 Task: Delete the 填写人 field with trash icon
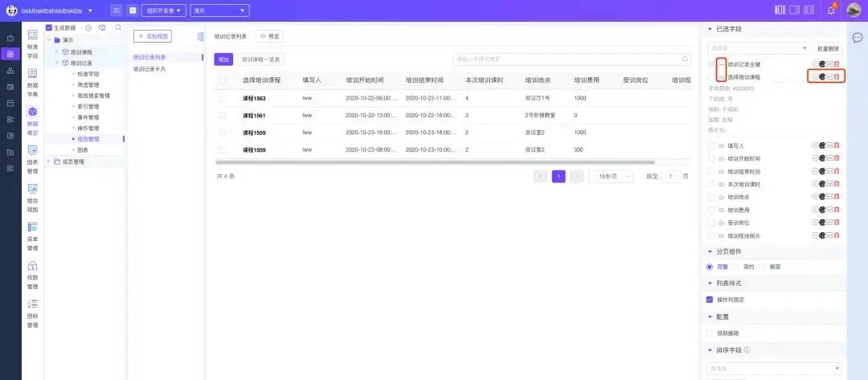[x=837, y=145]
